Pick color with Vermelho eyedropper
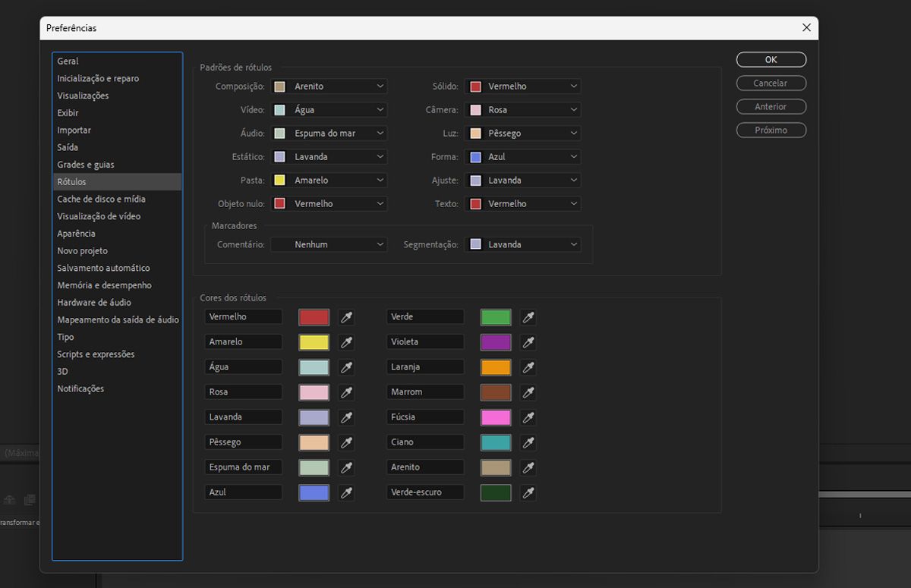911x588 pixels. (346, 317)
